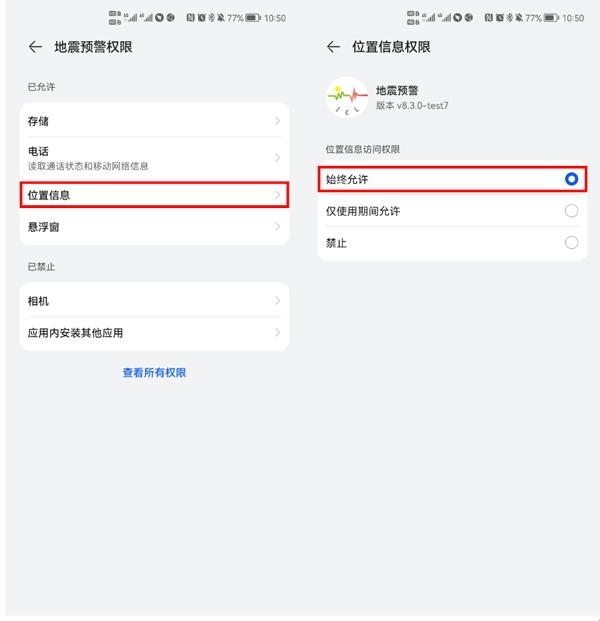Tap battery icon in right status bar
The height and width of the screenshot is (621, 600).
(x=551, y=18)
